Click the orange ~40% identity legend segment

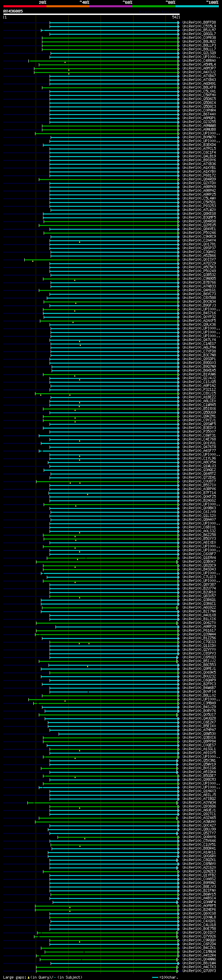68,6
